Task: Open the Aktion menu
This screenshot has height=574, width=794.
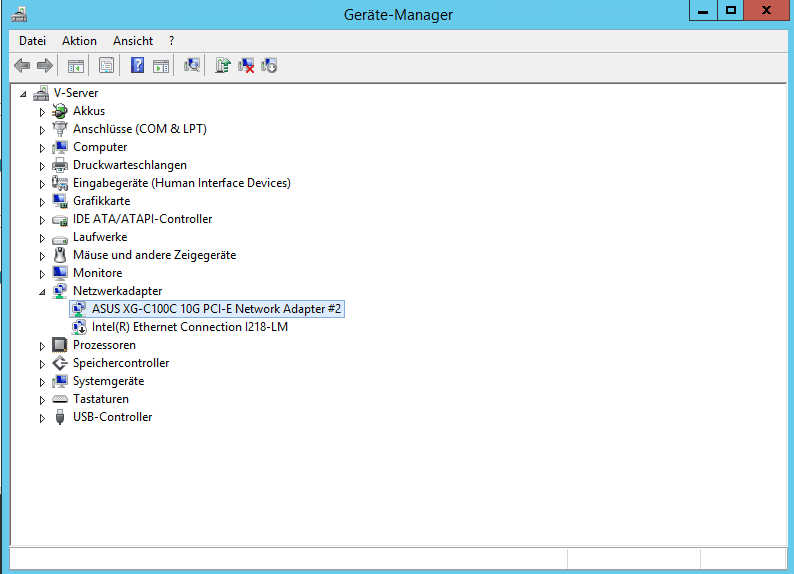Action: [79, 41]
